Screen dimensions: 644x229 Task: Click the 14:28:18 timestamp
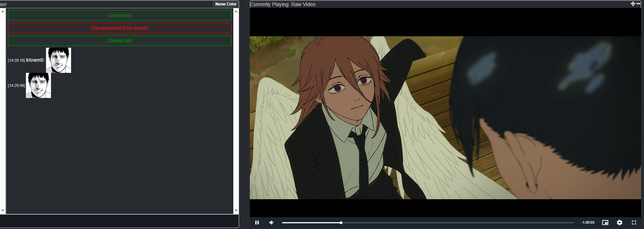17,60
